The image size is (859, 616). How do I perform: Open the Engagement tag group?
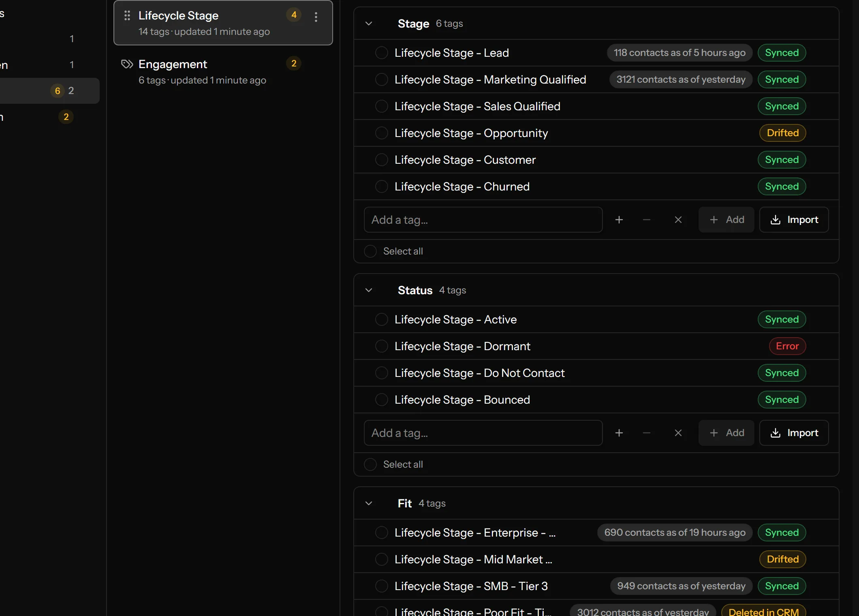[223, 71]
